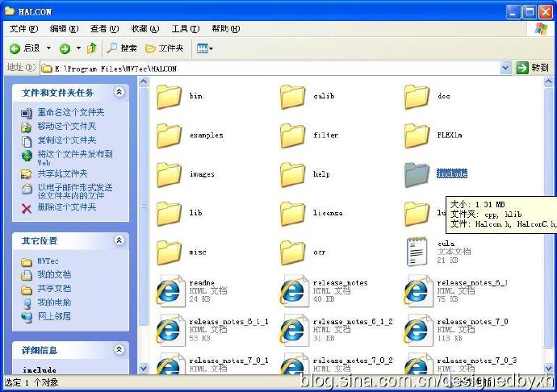
Task: Open the Search (搜索) toolbar button
Action: tap(122, 48)
